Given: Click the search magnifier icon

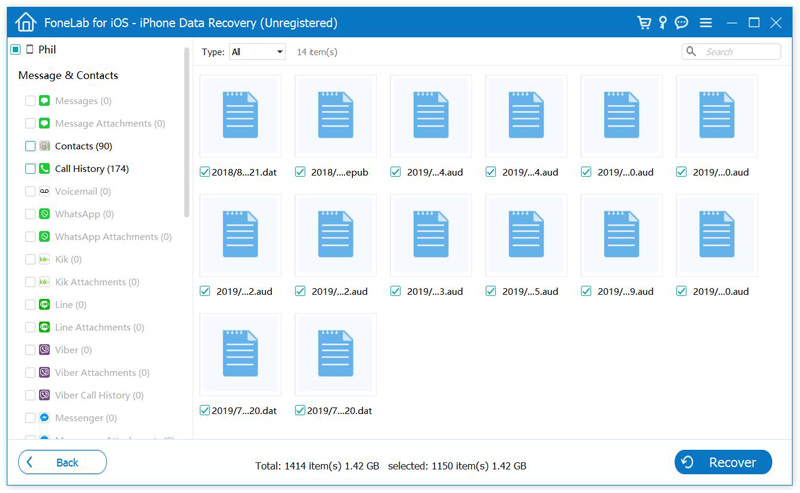Looking at the screenshot, I should [x=691, y=51].
